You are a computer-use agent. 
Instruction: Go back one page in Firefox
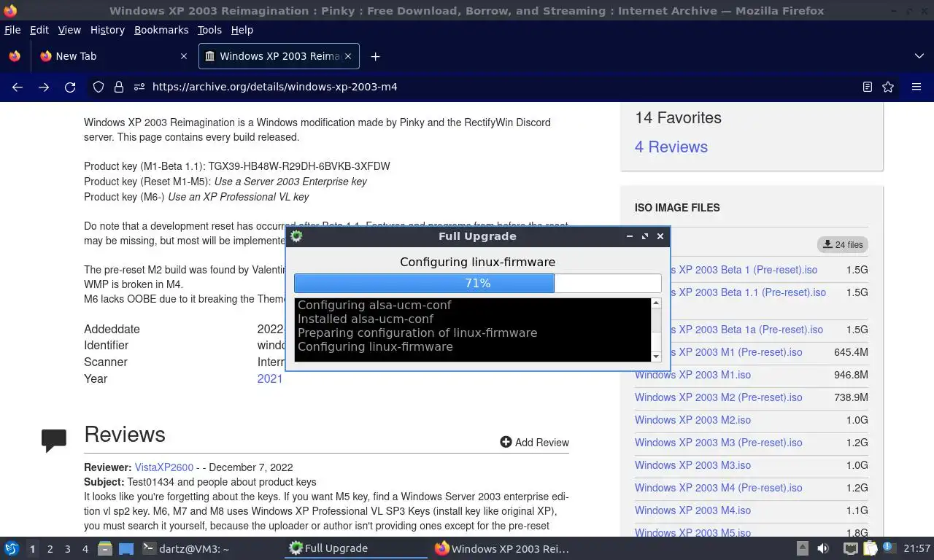[18, 87]
